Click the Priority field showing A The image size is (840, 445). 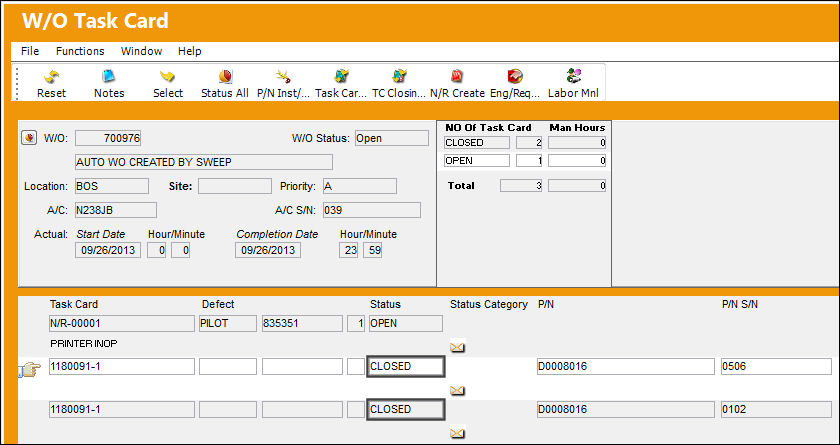(360, 186)
